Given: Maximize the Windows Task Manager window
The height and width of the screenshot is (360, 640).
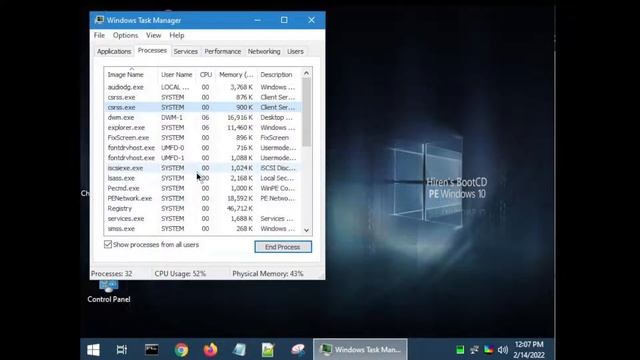Looking at the screenshot, I should point(284,20).
